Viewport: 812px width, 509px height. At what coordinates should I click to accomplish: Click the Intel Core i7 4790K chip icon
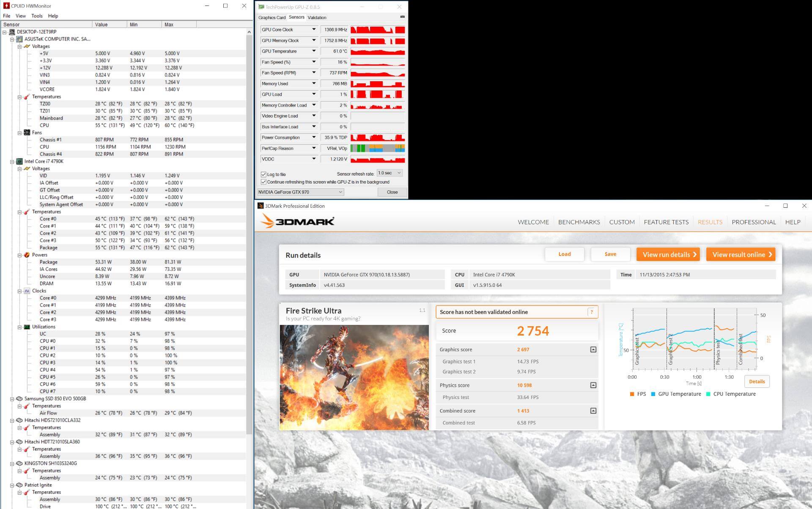click(19, 161)
